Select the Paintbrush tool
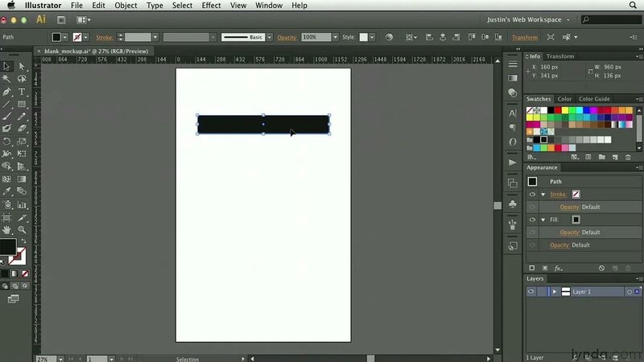This screenshot has height=362, width=644. (6, 117)
